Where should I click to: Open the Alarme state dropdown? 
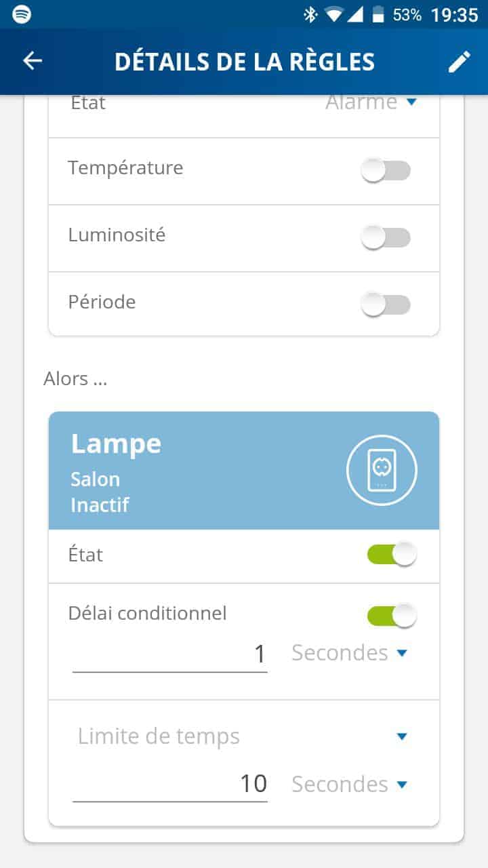(370, 102)
